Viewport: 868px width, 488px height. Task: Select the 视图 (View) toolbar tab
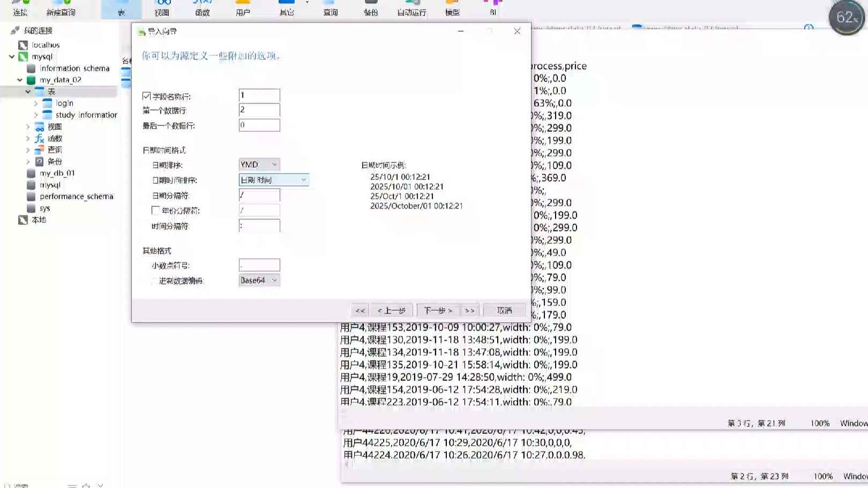coord(162,8)
